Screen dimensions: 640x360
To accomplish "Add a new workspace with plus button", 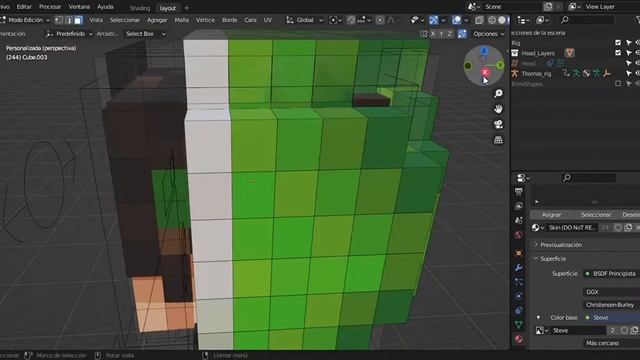I will tap(187, 8).
